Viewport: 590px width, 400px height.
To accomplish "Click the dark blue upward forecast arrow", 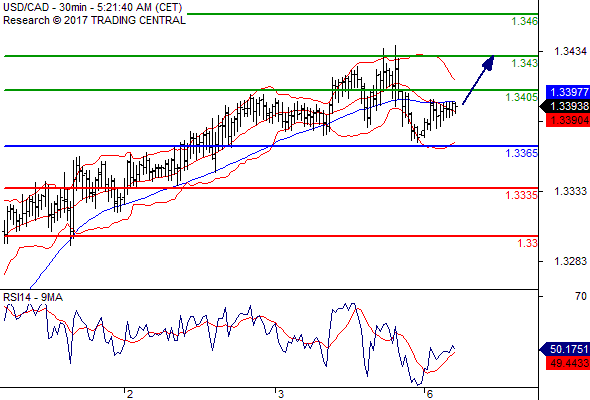I will click(x=478, y=80).
